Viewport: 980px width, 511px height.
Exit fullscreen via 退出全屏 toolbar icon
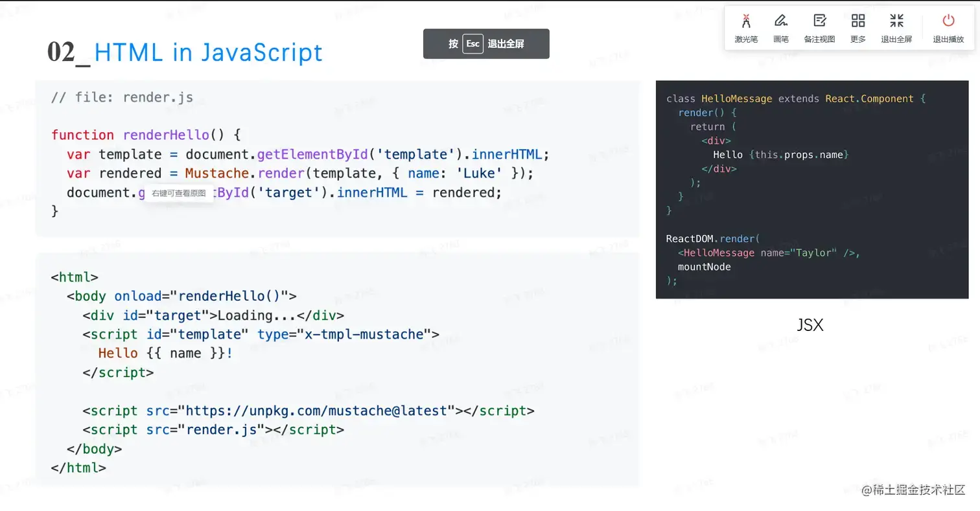click(x=896, y=28)
